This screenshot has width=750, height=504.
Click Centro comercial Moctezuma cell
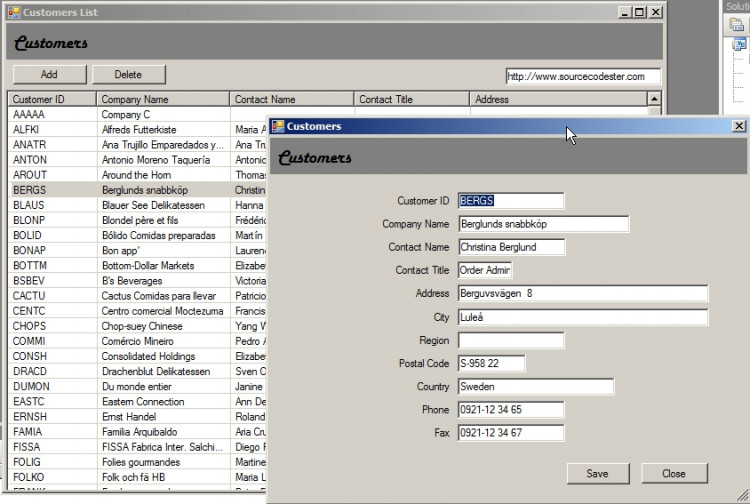[164, 311]
